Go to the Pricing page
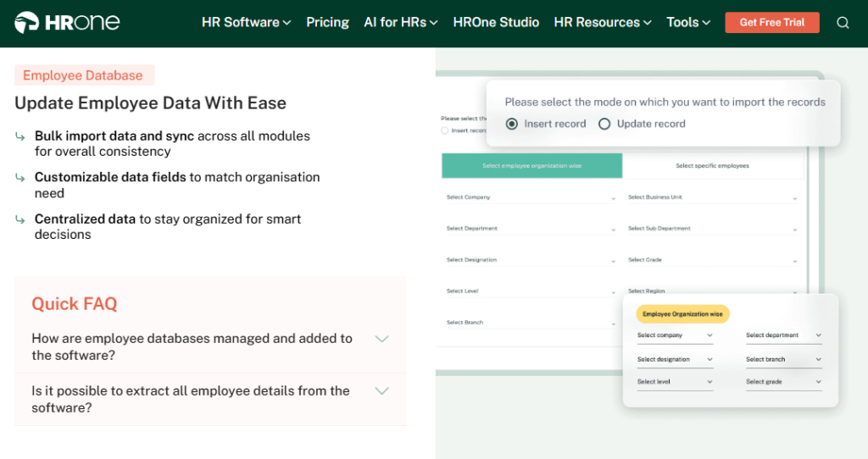This screenshot has width=868, height=459. (x=328, y=22)
